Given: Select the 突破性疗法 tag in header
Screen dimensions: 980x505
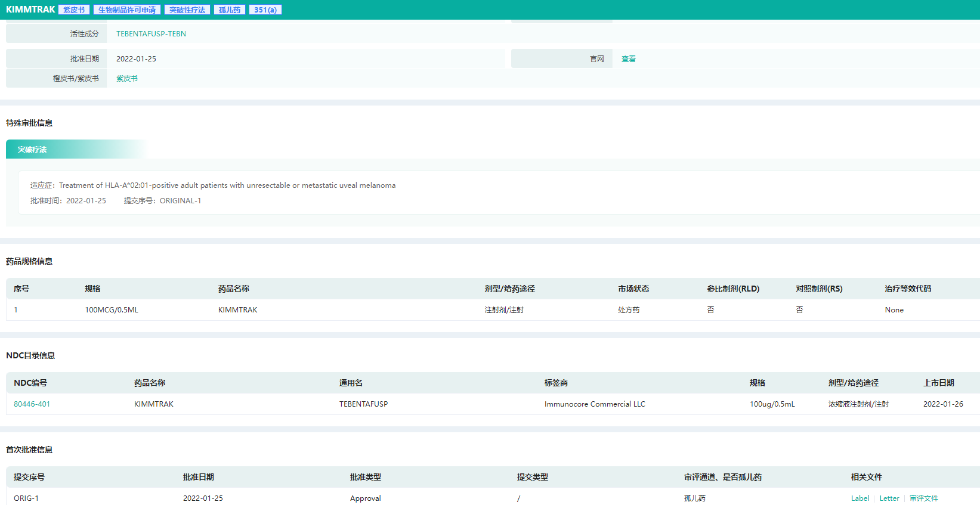Looking at the screenshot, I should coord(187,10).
